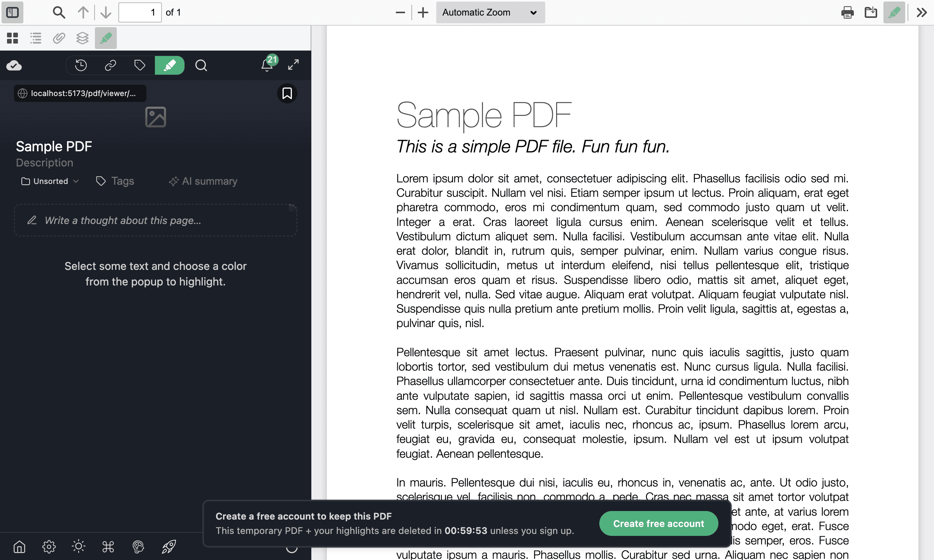Open notifications bell with 21 badge
Screen dimensions: 934x560
click(x=269, y=64)
